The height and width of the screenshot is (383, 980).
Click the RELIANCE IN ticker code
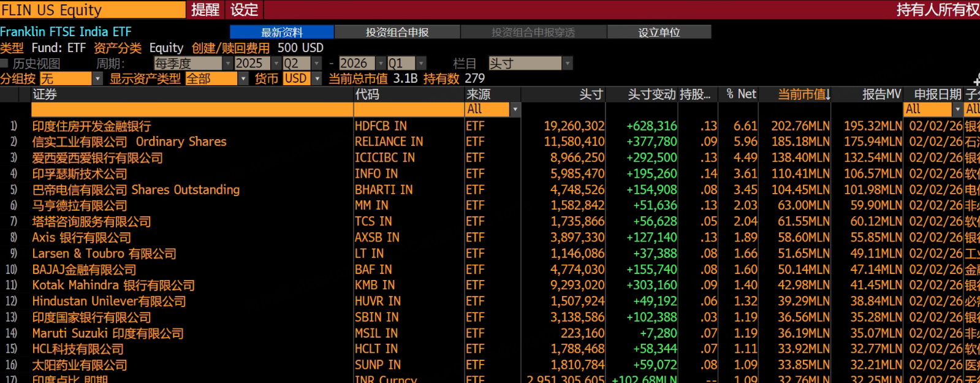pyautogui.click(x=389, y=142)
